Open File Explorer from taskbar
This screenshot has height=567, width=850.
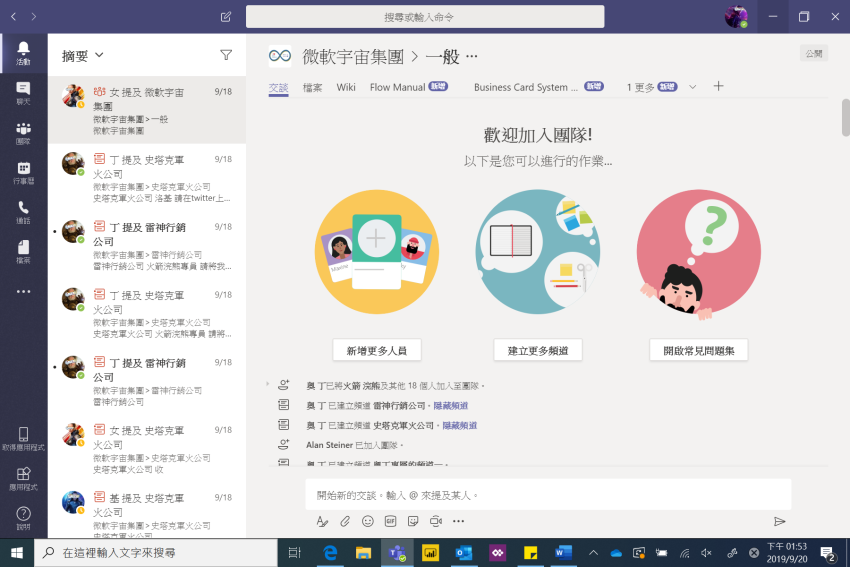(x=363, y=552)
